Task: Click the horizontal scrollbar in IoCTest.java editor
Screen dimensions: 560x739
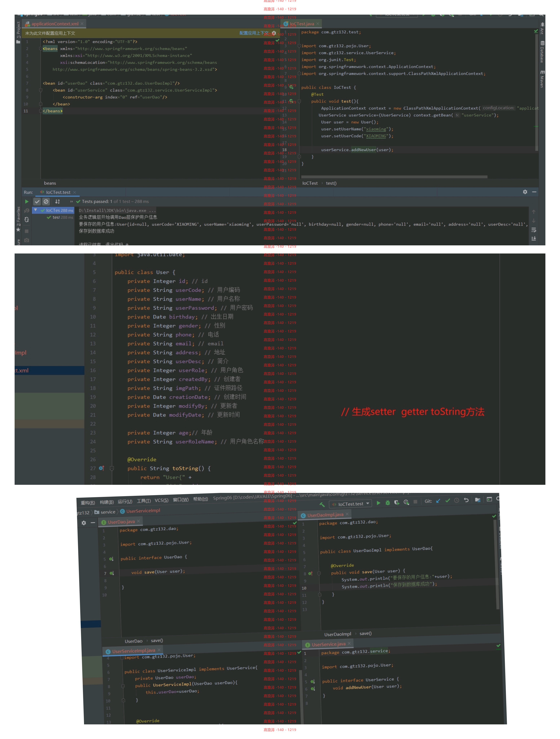Action: (394, 177)
